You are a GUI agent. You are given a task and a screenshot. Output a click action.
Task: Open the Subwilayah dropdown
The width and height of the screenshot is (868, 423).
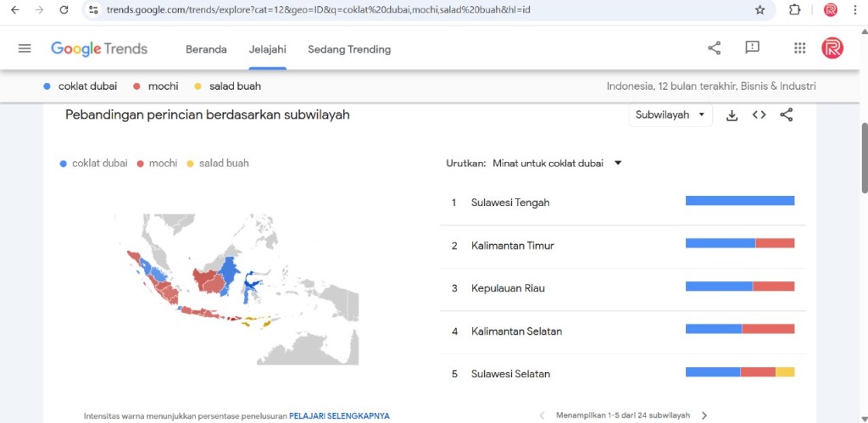click(670, 114)
